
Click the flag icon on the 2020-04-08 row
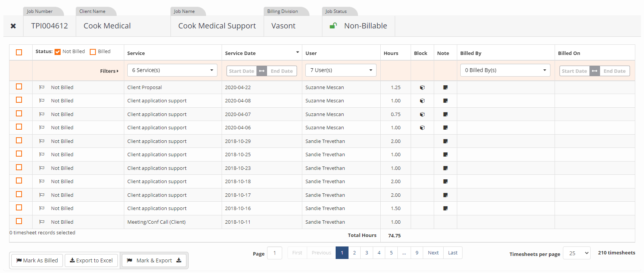pyautogui.click(x=42, y=100)
